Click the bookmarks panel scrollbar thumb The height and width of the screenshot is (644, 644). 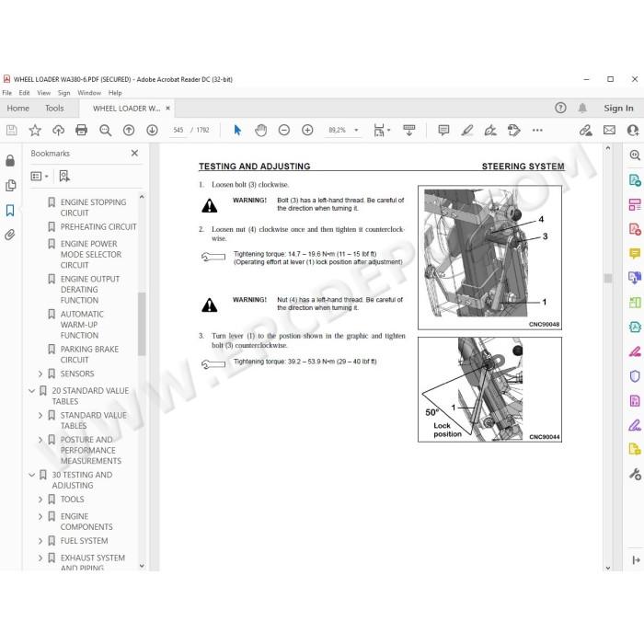point(142,324)
